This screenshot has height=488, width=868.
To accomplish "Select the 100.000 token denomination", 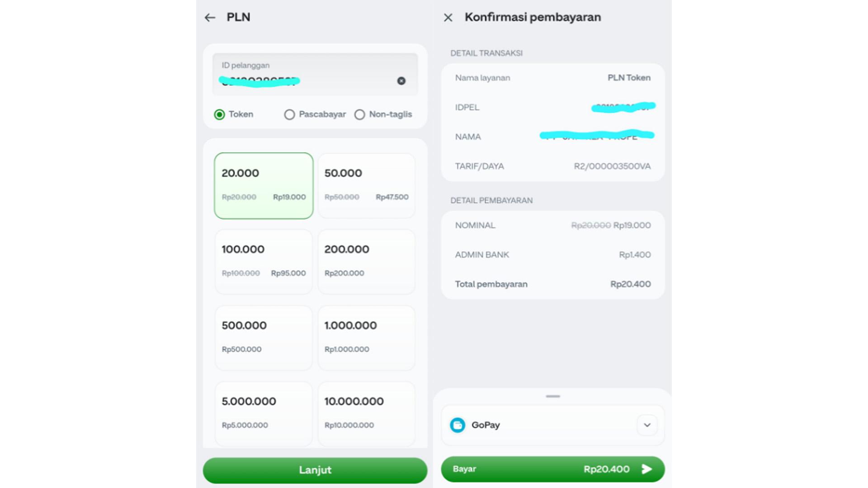I will (264, 261).
